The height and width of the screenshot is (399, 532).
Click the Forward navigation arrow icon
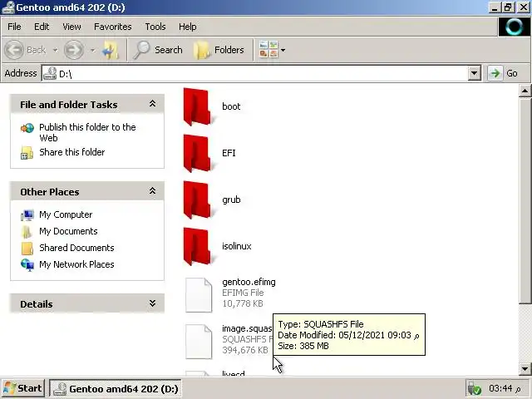click(74, 50)
